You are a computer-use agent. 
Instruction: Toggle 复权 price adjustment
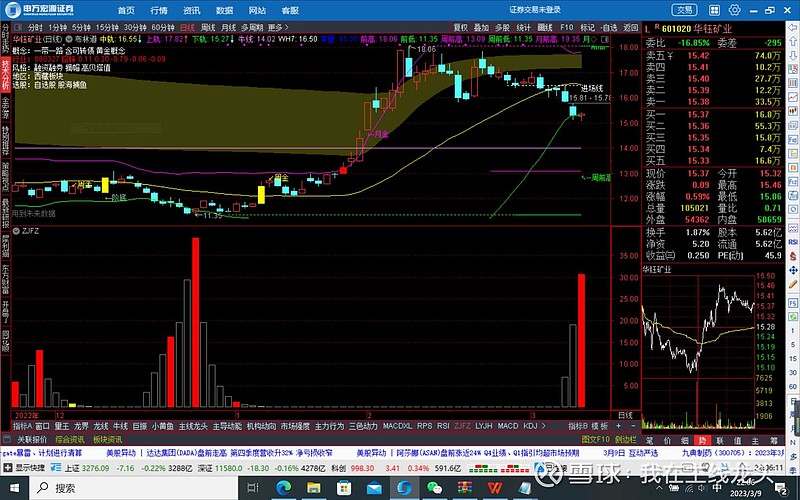coord(461,28)
